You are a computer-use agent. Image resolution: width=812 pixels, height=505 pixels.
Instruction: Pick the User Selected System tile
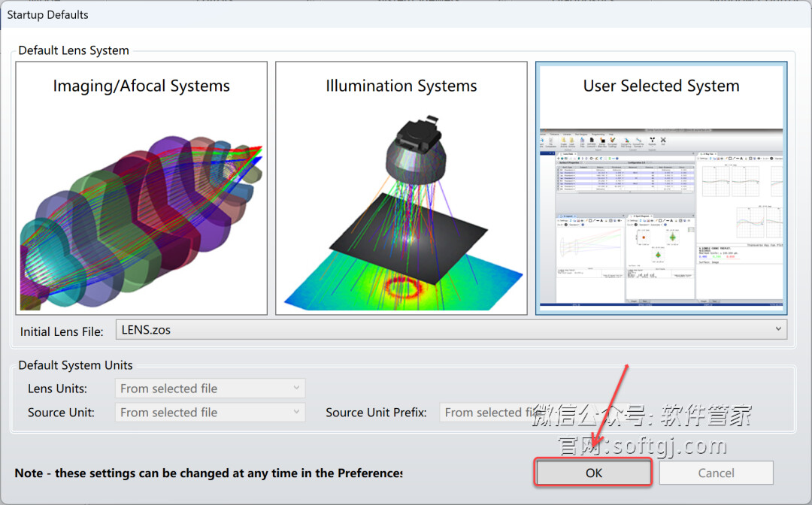(662, 188)
